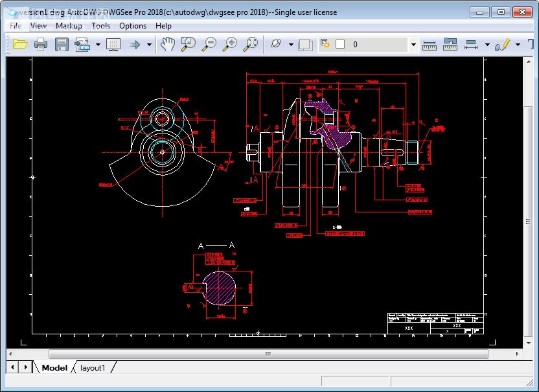Switch to the Model tab

tap(54, 367)
